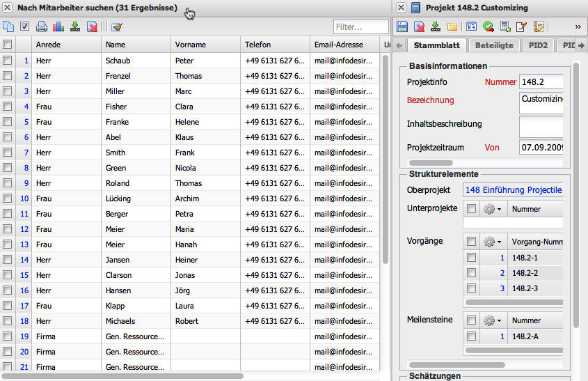588x381 pixels.
Task: Click the print icon in employee search toolbar
Action: (x=42, y=27)
